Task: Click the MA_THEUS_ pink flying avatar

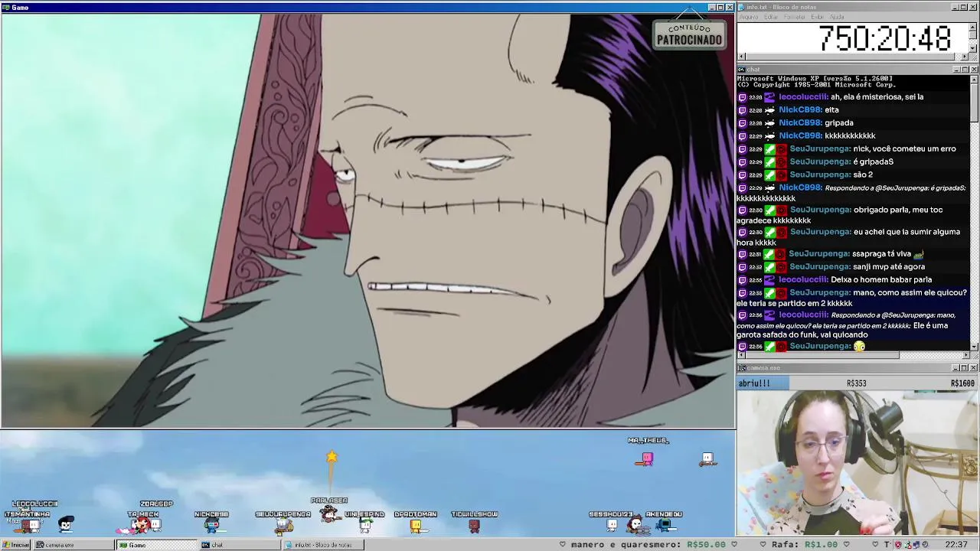Action: 646,458
